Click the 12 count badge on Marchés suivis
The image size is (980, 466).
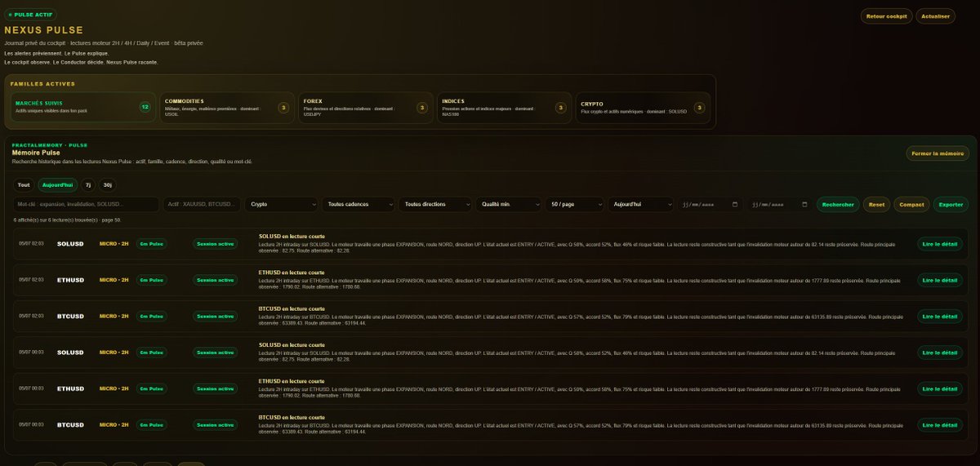(x=145, y=107)
